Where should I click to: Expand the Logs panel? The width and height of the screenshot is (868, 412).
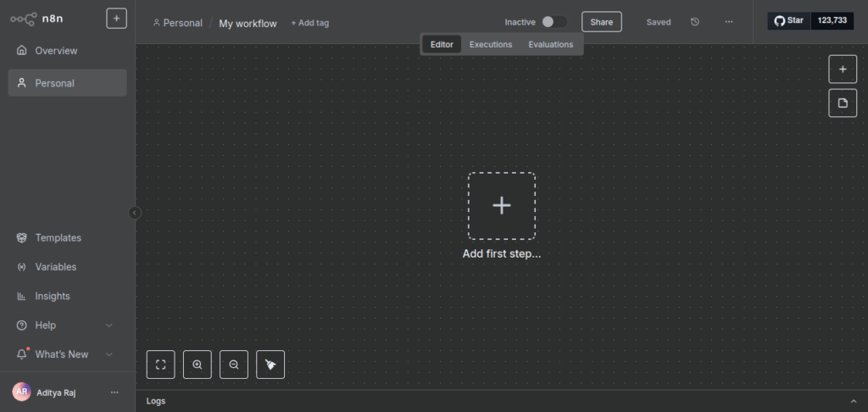853,401
